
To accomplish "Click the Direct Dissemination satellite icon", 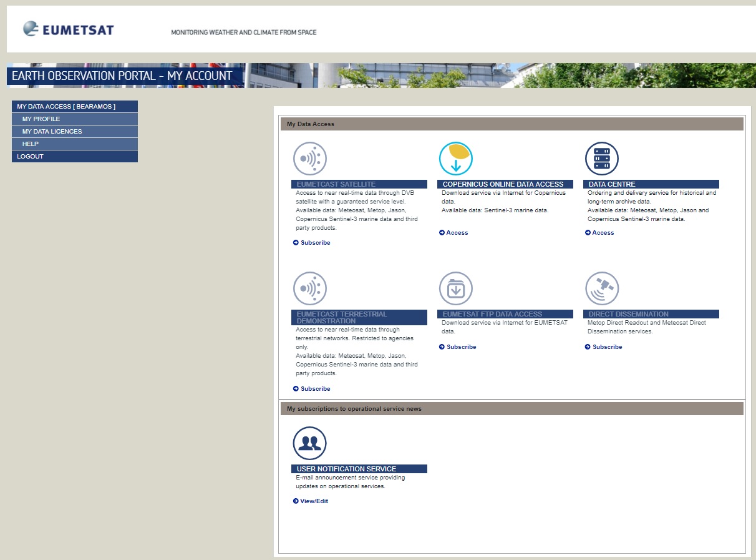I will click(x=602, y=288).
